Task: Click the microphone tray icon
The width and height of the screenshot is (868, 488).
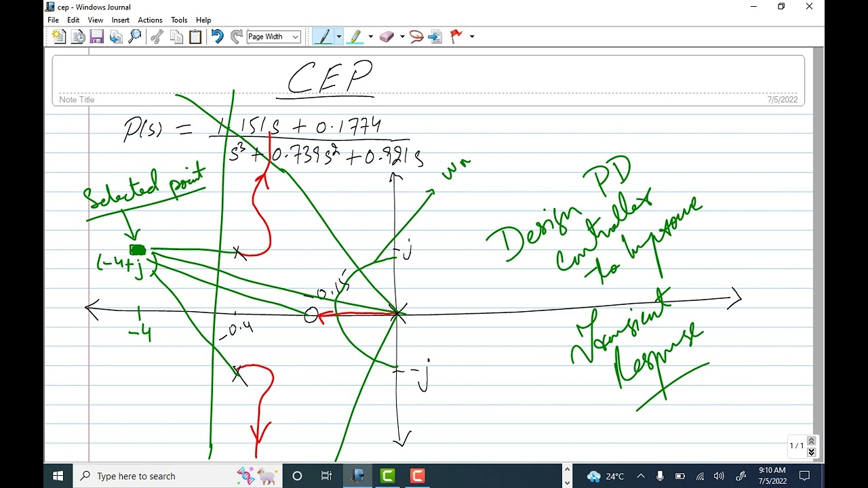Action: click(x=660, y=476)
